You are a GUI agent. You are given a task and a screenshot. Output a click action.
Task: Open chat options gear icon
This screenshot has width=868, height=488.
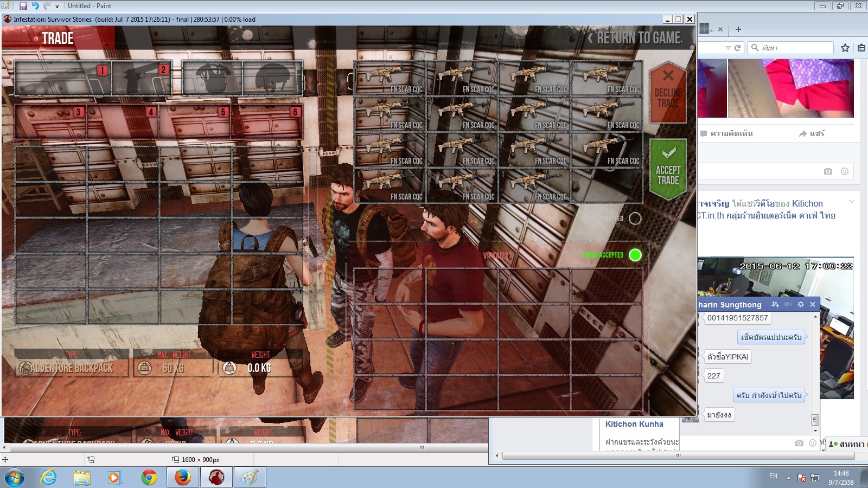click(801, 304)
